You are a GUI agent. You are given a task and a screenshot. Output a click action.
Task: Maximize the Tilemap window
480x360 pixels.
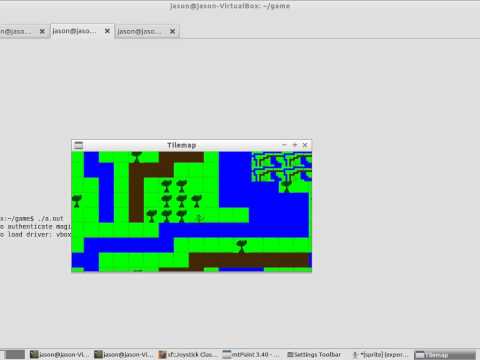[x=294, y=145]
